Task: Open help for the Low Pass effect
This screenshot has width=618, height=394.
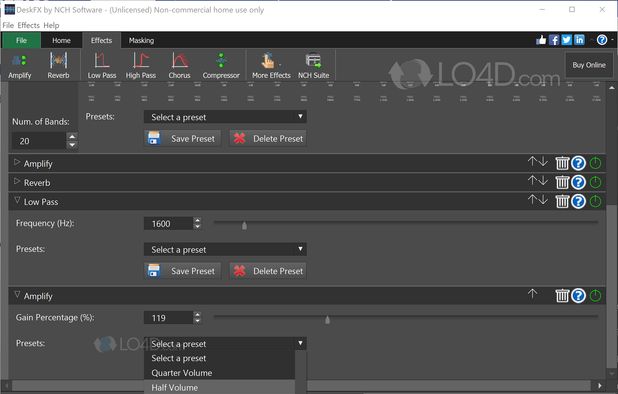Action: 579,201
